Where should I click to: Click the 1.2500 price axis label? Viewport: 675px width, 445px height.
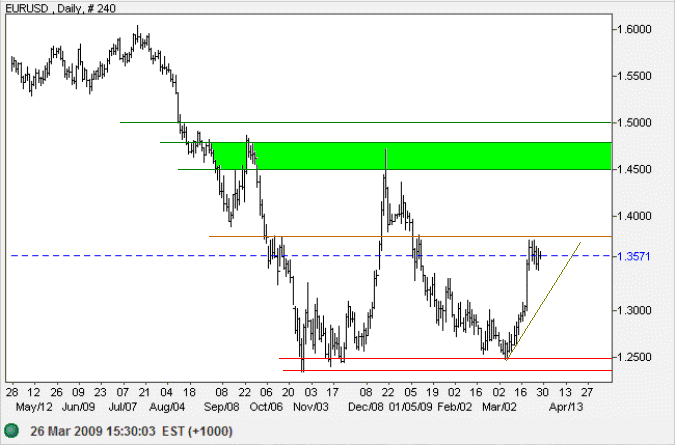click(634, 357)
